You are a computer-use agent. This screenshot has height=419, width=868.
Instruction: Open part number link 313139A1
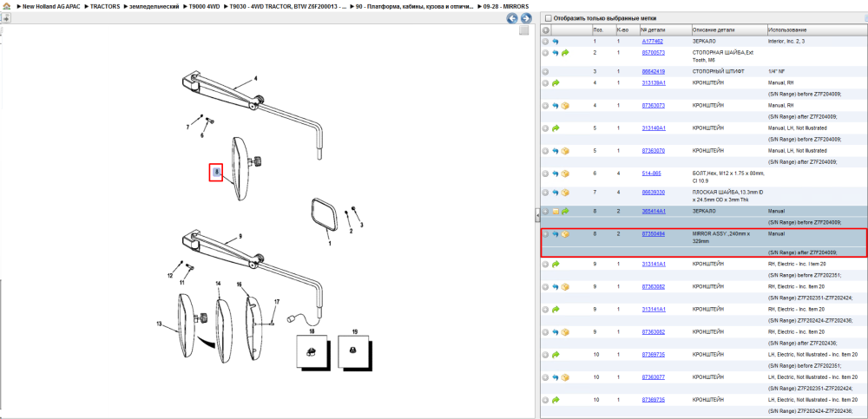[x=654, y=82]
